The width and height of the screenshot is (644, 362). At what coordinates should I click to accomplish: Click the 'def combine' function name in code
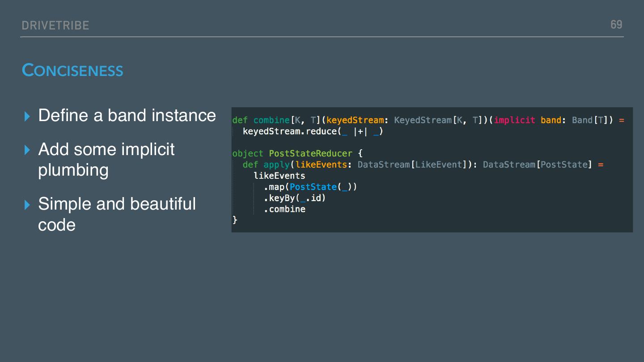(x=271, y=120)
